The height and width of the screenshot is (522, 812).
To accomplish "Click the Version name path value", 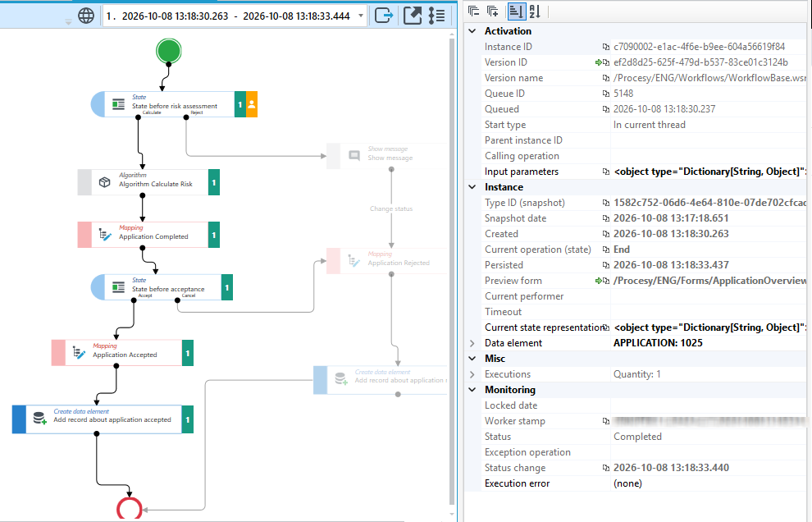I will (709, 78).
